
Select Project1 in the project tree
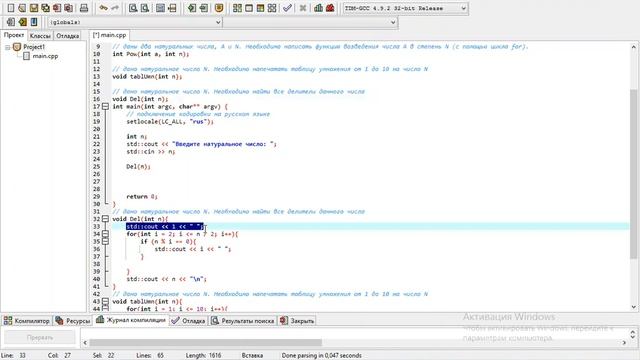point(34,47)
